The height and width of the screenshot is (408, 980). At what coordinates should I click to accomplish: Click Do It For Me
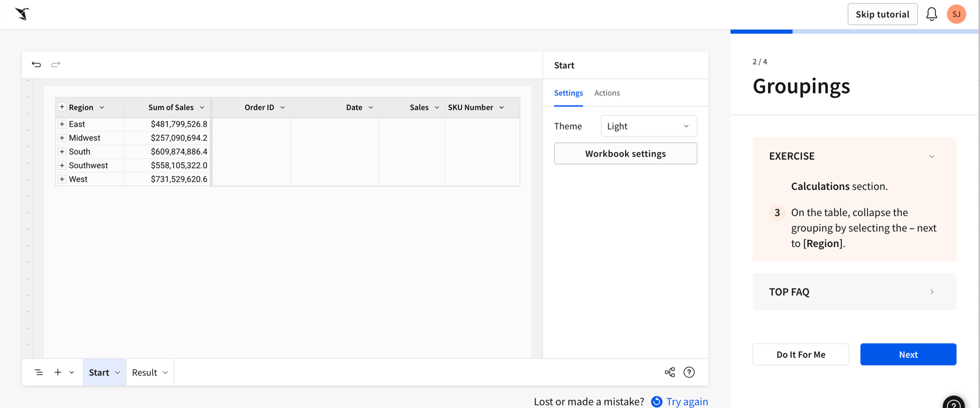pyautogui.click(x=801, y=355)
